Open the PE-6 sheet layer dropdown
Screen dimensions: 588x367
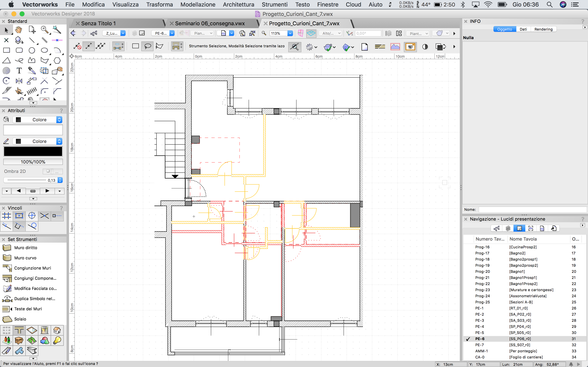[172, 33]
